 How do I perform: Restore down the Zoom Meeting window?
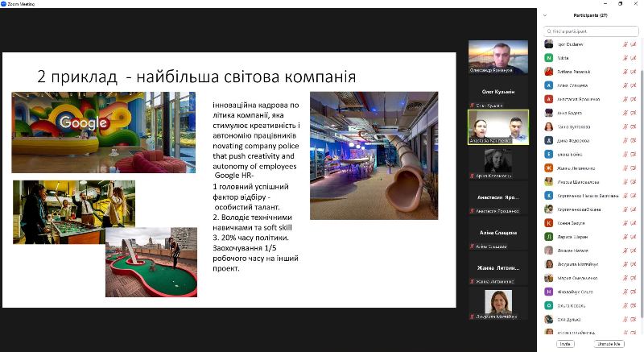(x=620, y=4)
